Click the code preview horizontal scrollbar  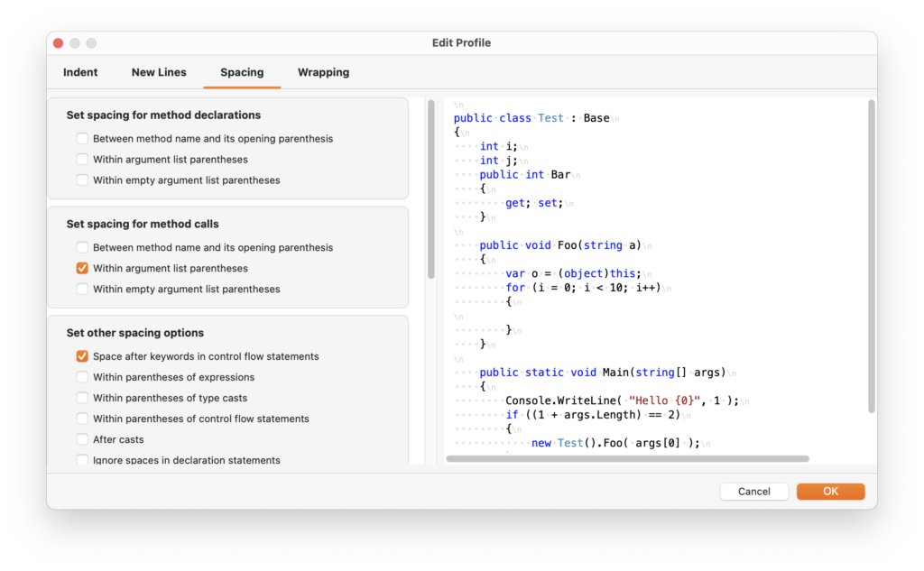pyautogui.click(x=628, y=458)
